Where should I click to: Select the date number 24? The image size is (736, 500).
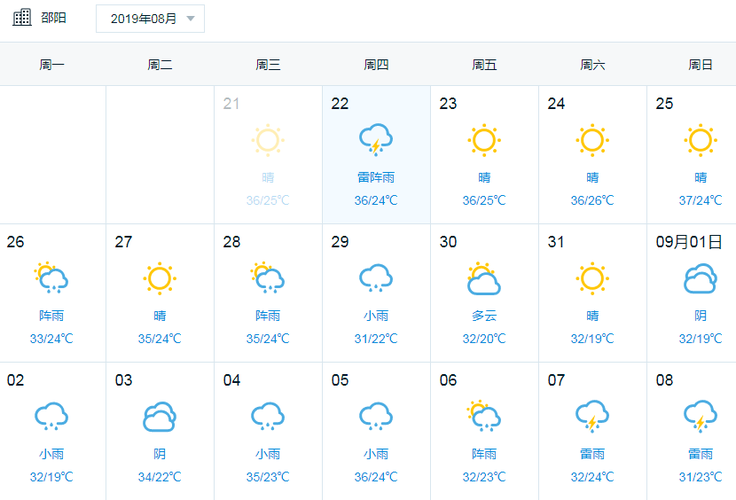tap(556, 103)
